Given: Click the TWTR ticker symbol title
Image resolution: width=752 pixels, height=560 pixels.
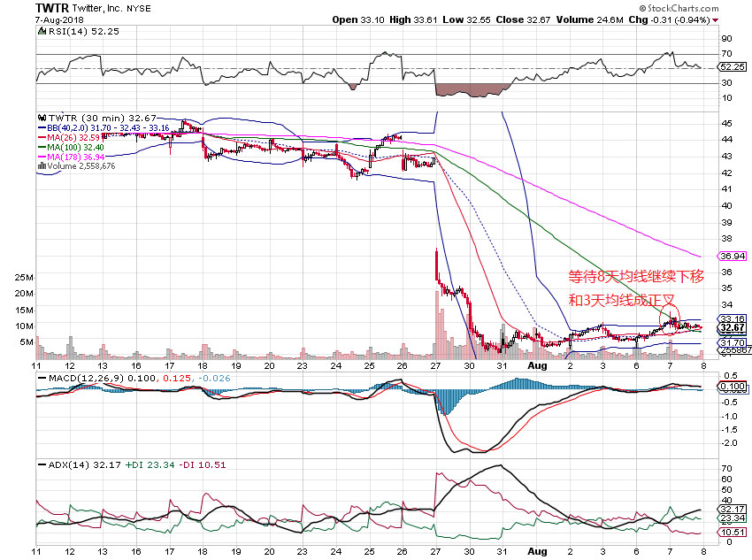Looking at the screenshot, I should [52, 8].
